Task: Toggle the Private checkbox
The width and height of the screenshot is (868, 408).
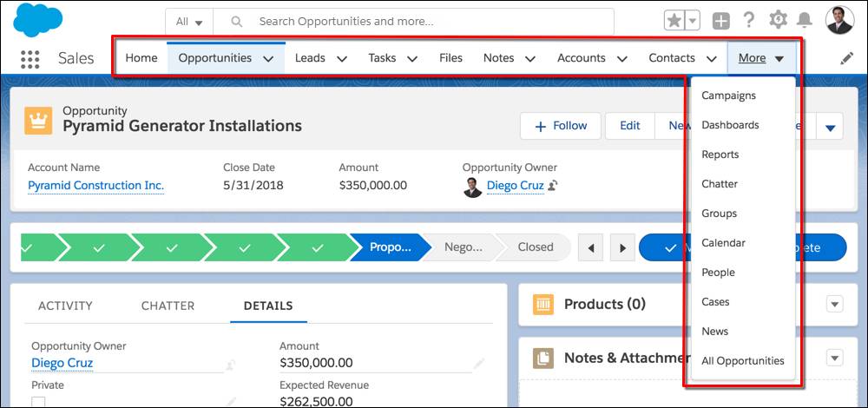Action: [x=38, y=403]
